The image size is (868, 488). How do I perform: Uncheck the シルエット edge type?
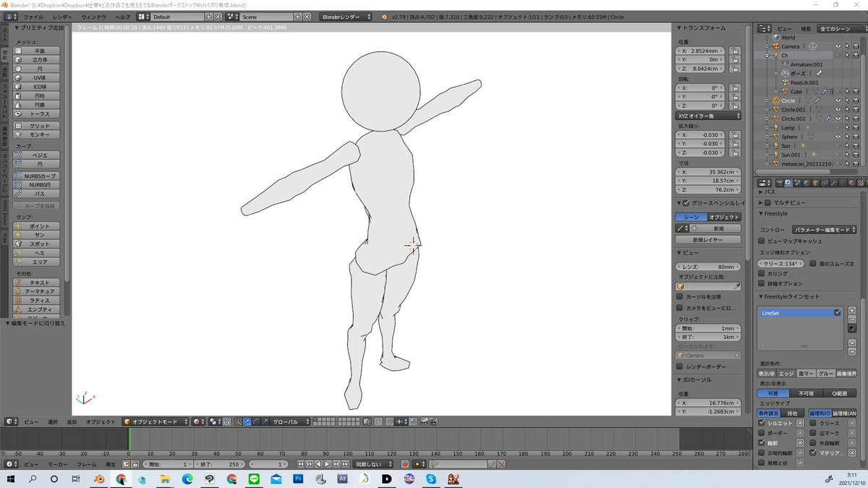click(762, 423)
